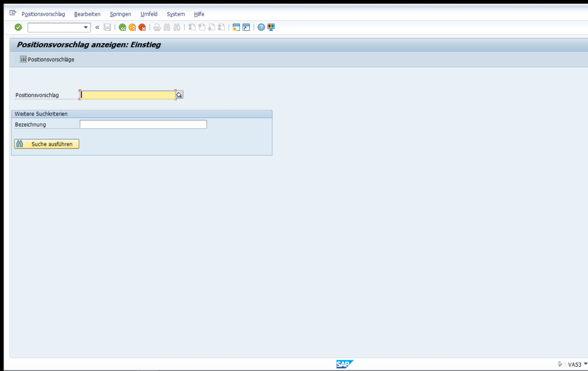Click the Create new session icon

236,27
